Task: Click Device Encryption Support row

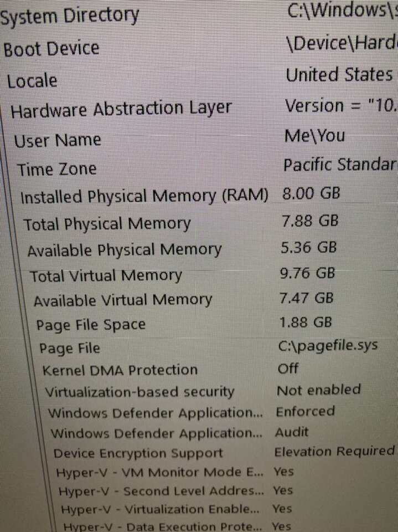Action: (138, 453)
